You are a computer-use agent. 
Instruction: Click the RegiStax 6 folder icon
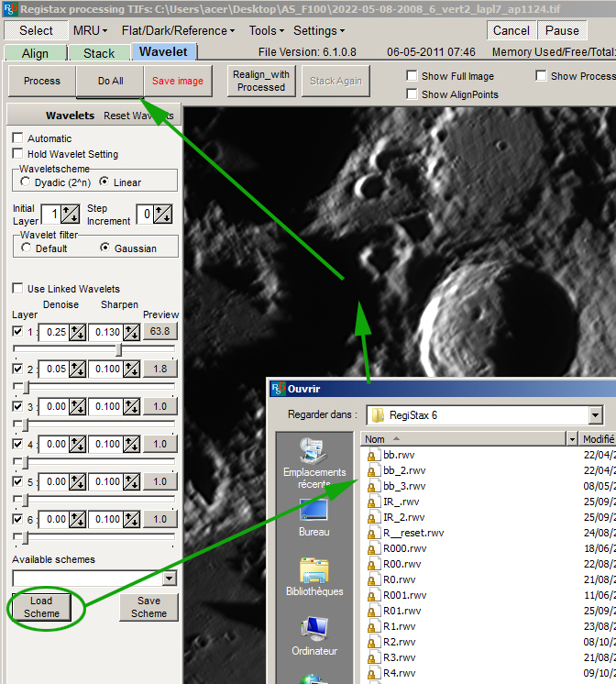[378, 415]
